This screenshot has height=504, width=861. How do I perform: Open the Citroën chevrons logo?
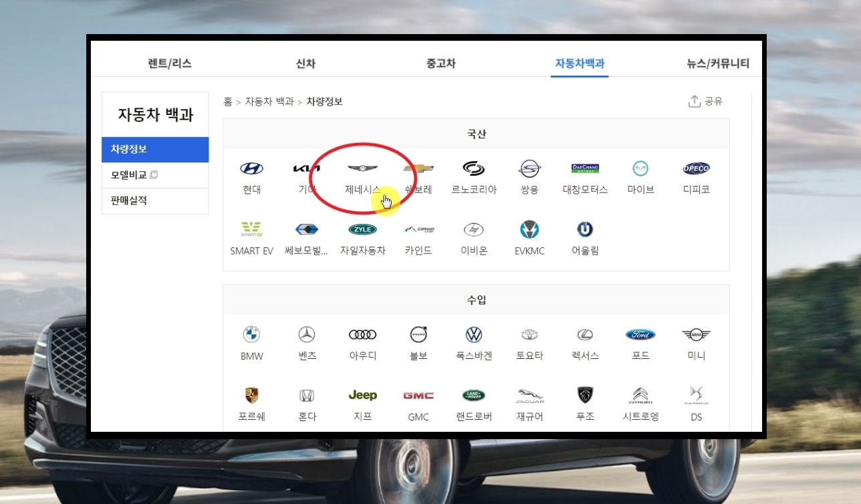tap(640, 395)
